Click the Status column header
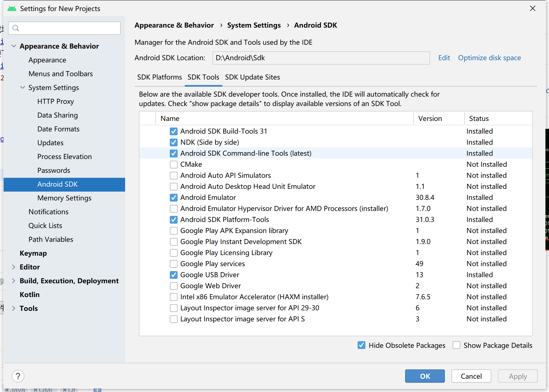Screen dimensions: 549x392 click(498, 118)
